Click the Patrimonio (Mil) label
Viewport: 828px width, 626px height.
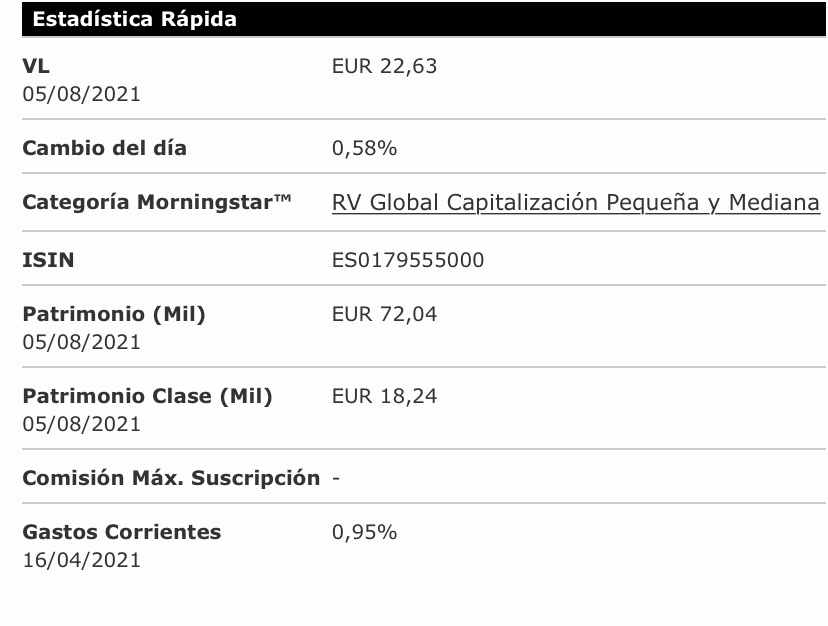point(114,314)
